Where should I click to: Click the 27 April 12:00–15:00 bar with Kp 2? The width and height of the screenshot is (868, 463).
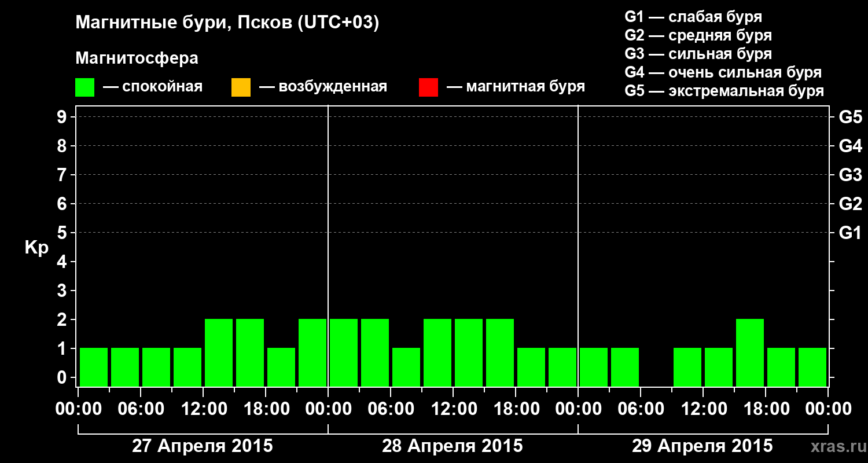click(219, 352)
